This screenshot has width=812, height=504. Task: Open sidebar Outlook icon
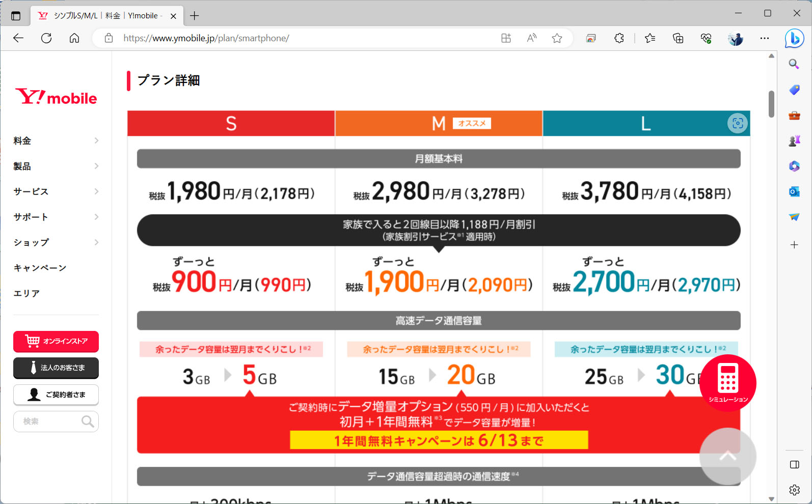point(794,192)
